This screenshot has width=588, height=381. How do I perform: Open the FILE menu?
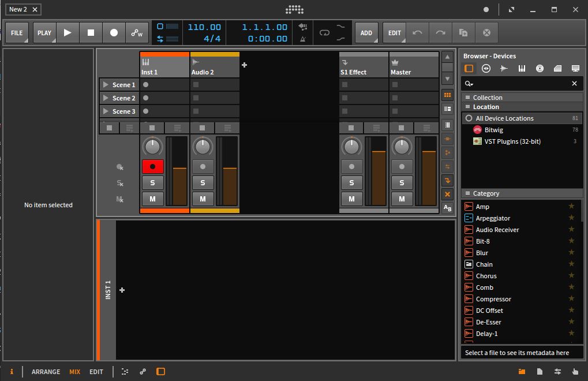tap(17, 33)
